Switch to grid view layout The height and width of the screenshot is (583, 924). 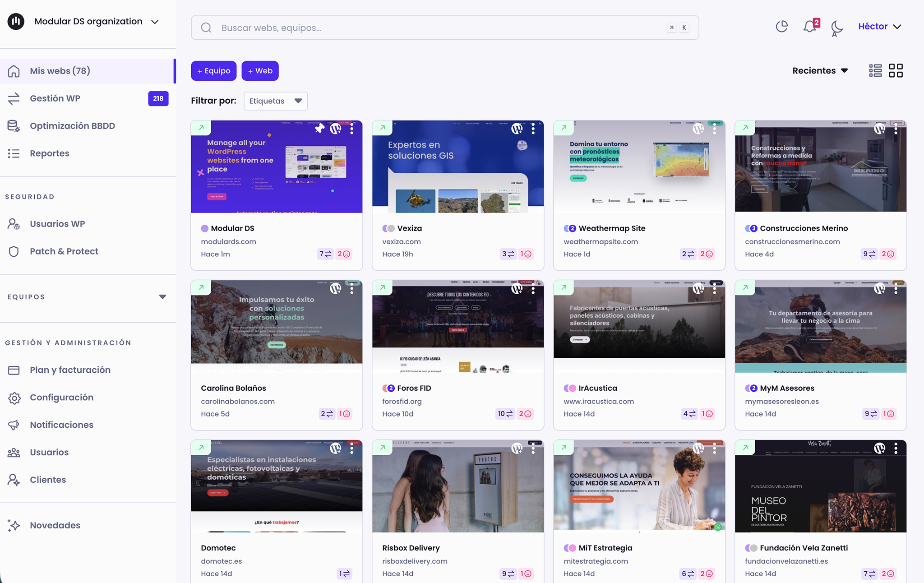[x=896, y=71]
